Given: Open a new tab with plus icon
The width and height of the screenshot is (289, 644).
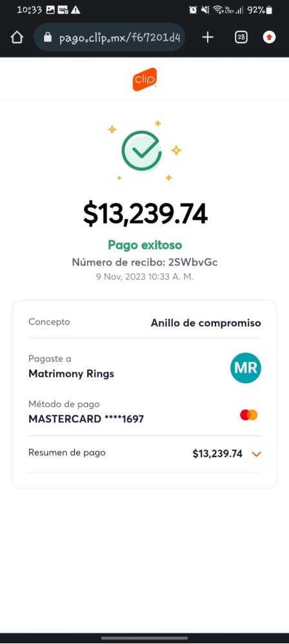Looking at the screenshot, I should pos(208,38).
